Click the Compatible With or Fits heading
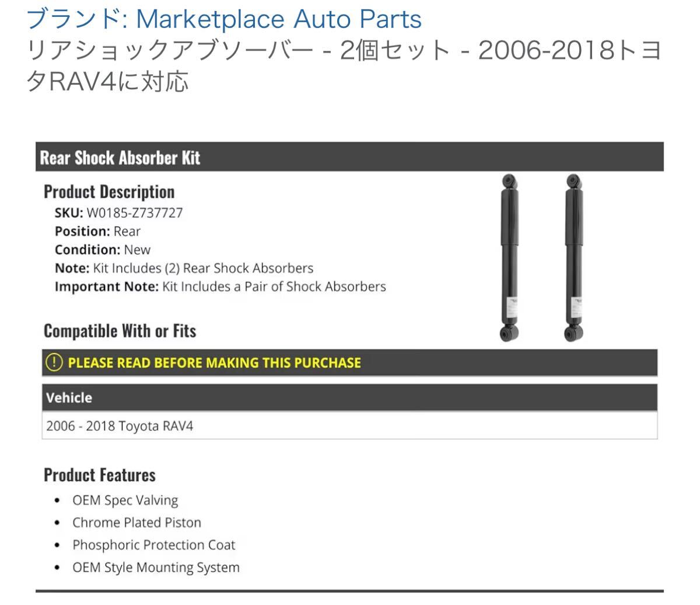 [120, 331]
